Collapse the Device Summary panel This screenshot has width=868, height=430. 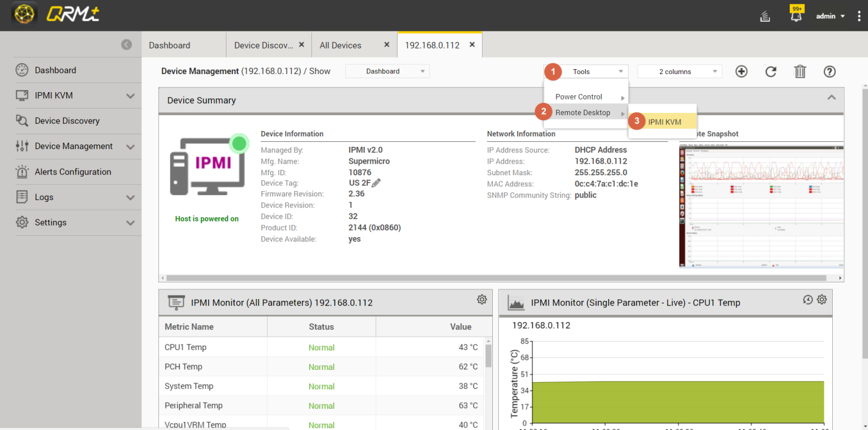832,98
